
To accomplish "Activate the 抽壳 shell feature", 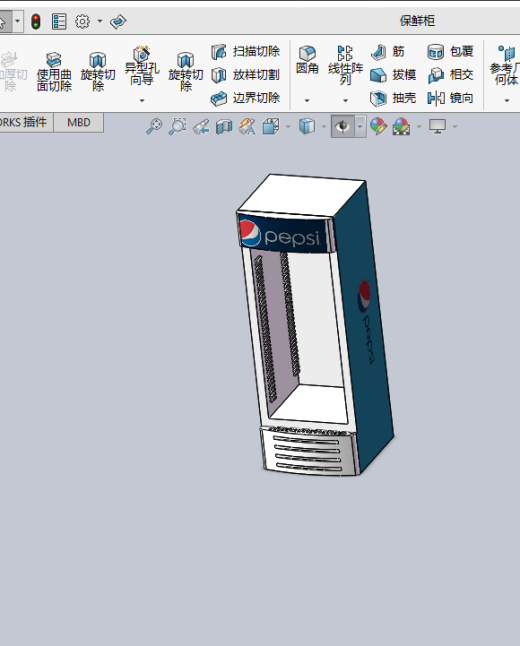I will (x=393, y=98).
